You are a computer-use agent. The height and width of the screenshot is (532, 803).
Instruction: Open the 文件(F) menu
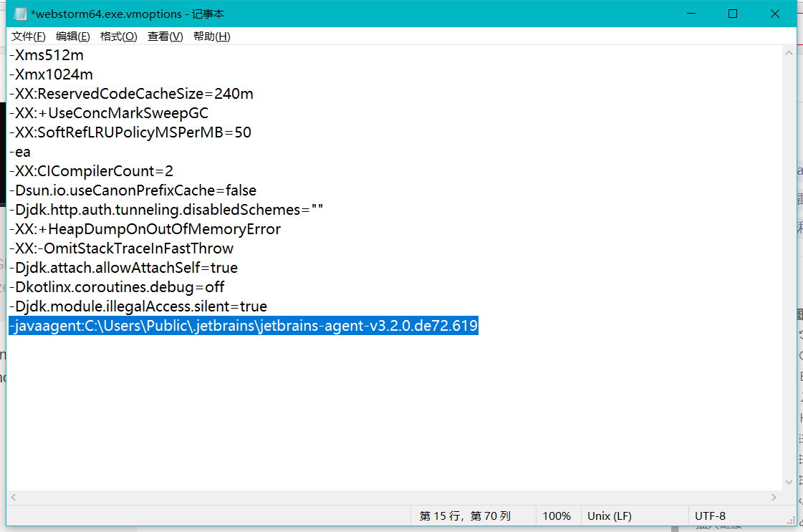pos(27,36)
